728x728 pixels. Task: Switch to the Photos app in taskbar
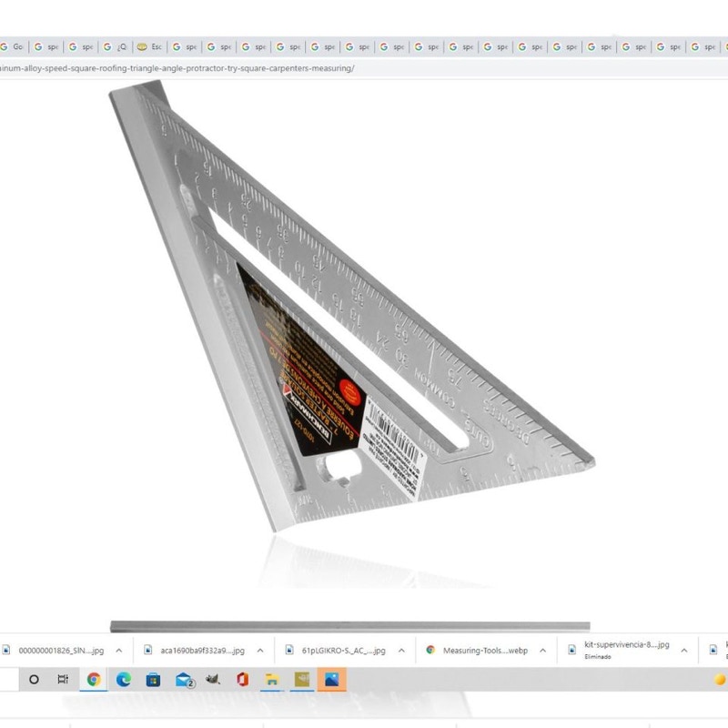(x=332, y=679)
